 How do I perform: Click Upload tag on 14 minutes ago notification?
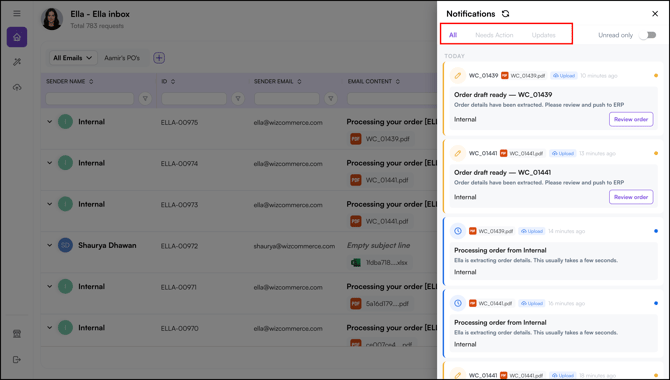tap(532, 231)
